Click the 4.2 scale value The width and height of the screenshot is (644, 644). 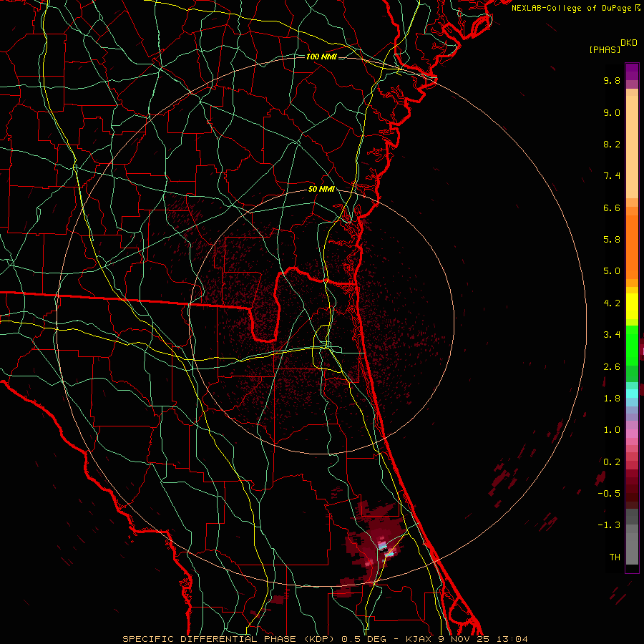(x=612, y=303)
